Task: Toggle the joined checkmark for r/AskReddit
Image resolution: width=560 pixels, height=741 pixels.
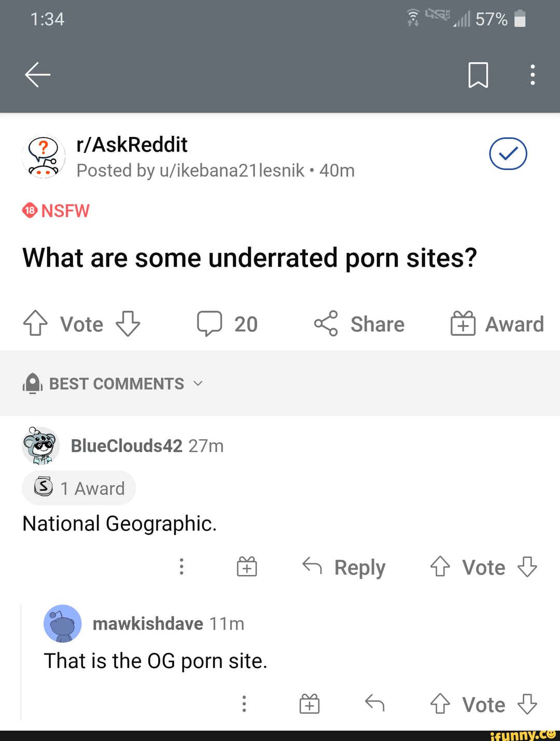Action: [x=508, y=154]
